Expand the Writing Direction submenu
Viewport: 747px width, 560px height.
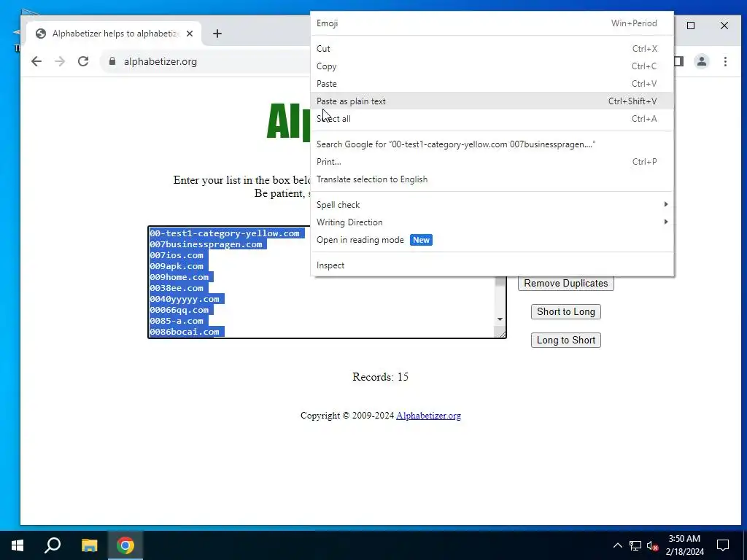coord(492,222)
